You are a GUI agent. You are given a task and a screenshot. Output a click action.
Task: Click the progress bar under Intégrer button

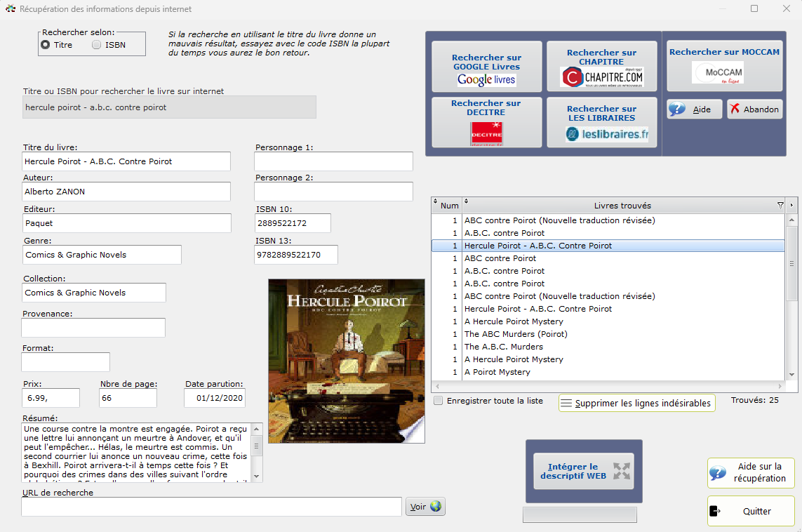[580, 514]
